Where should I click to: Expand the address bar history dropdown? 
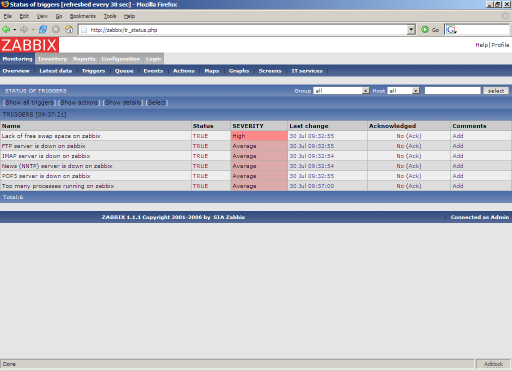coord(411,30)
